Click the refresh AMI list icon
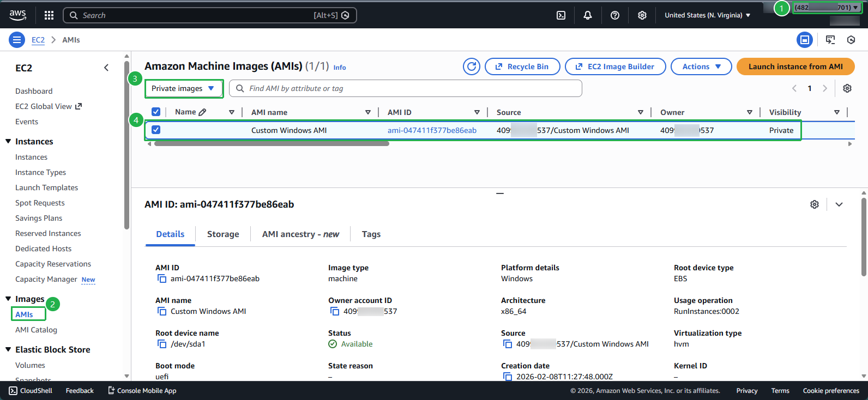 (x=472, y=66)
